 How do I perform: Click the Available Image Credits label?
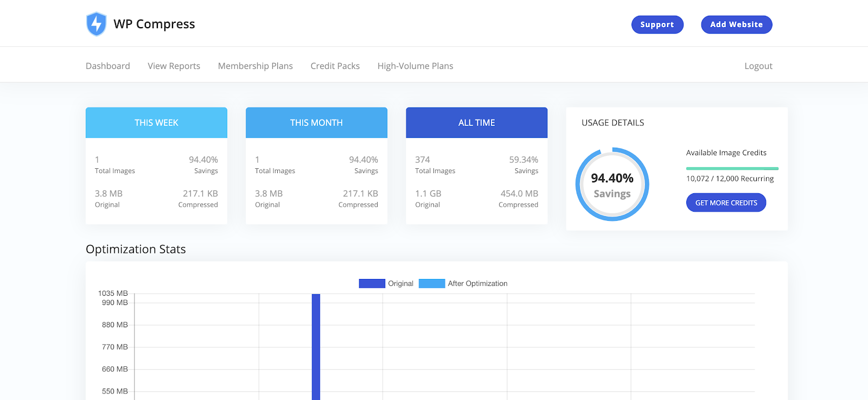(726, 153)
